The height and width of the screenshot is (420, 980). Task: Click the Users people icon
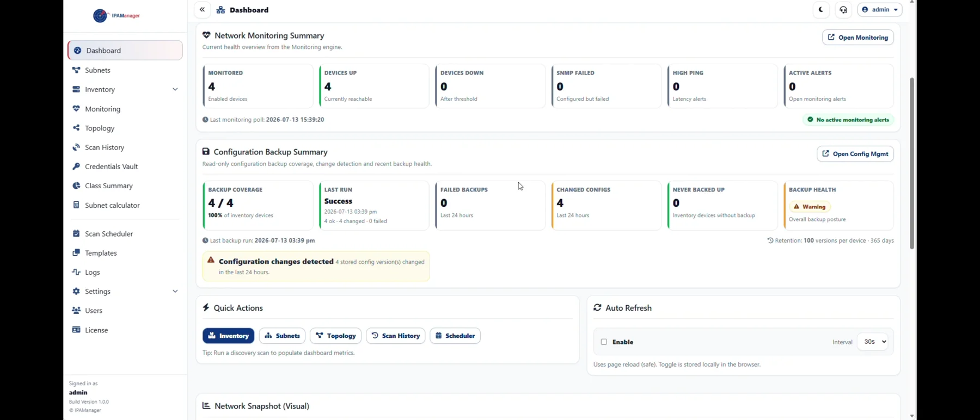pos(76,310)
